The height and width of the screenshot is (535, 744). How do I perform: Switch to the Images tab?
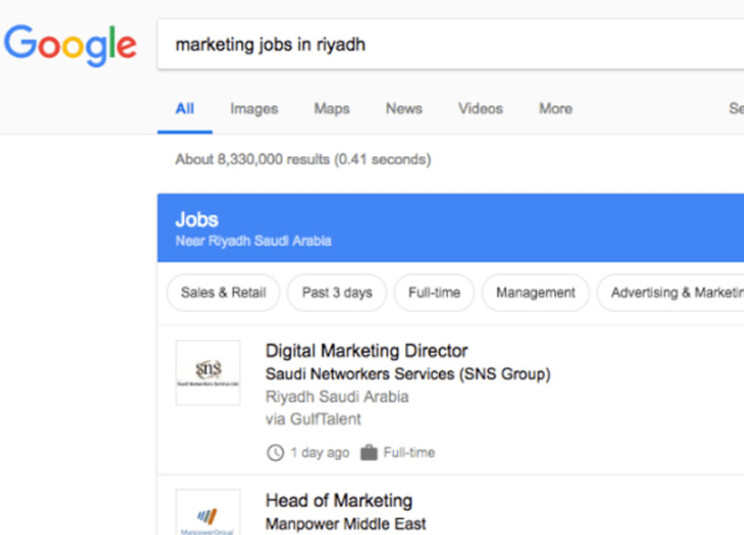pos(254,109)
